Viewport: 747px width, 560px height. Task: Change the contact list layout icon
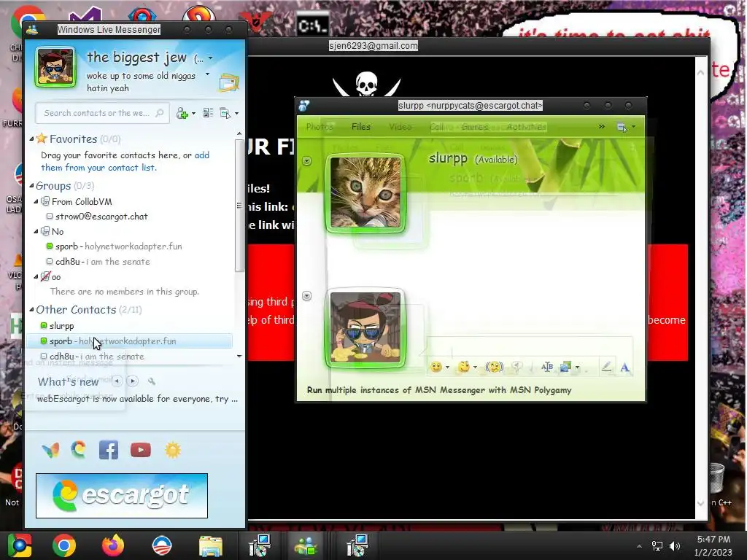click(208, 113)
